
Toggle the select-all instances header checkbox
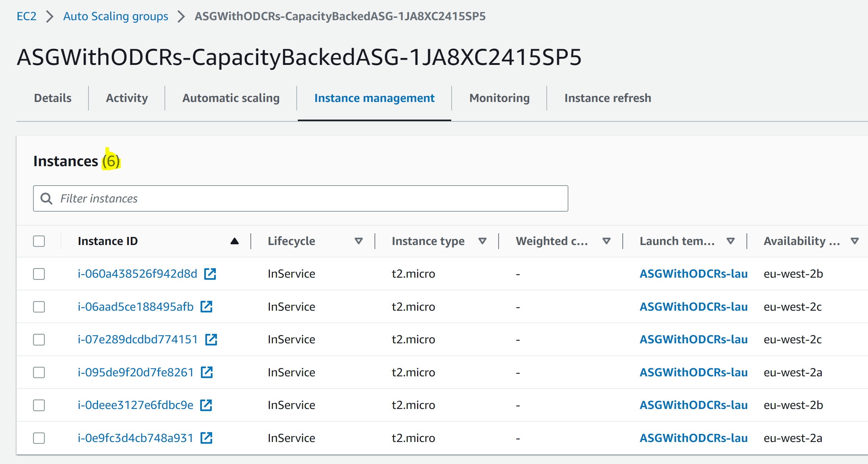tap(39, 241)
